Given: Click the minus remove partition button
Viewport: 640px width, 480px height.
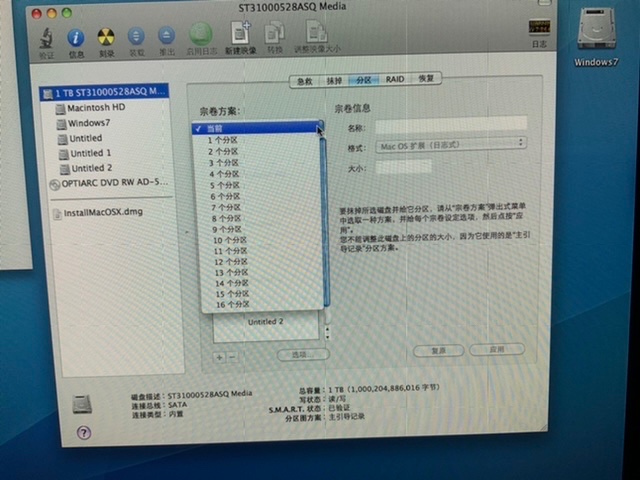Looking at the screenshot, I should 232,357.
